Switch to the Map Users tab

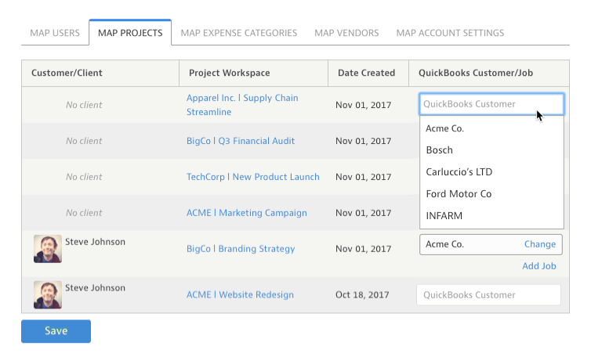pos(55,33)
